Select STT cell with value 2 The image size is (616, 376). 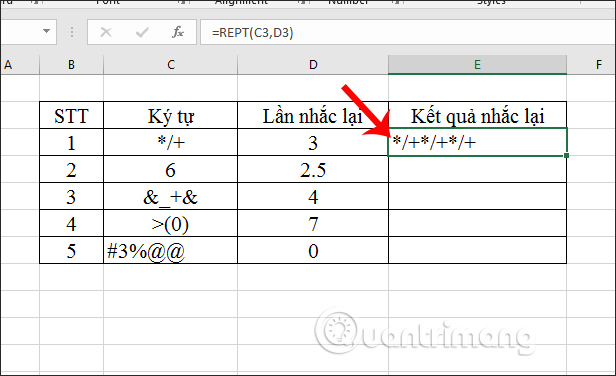pyautogui.click(x=72, y=169)
